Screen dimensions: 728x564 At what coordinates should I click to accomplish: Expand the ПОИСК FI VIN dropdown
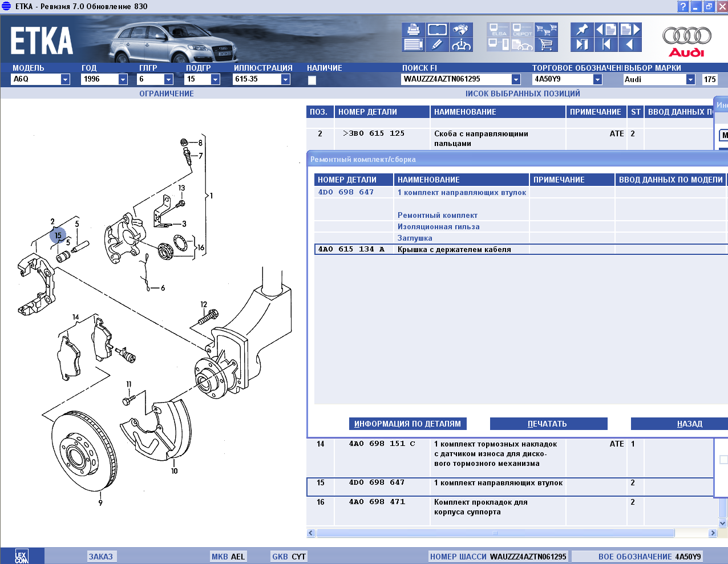click(516, 79)
